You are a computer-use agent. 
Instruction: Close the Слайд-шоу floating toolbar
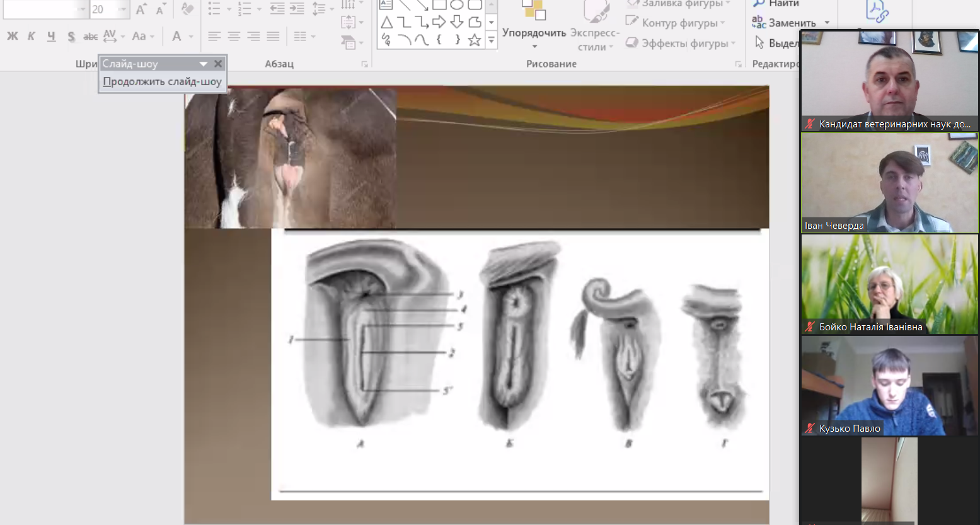pos(218,64)
